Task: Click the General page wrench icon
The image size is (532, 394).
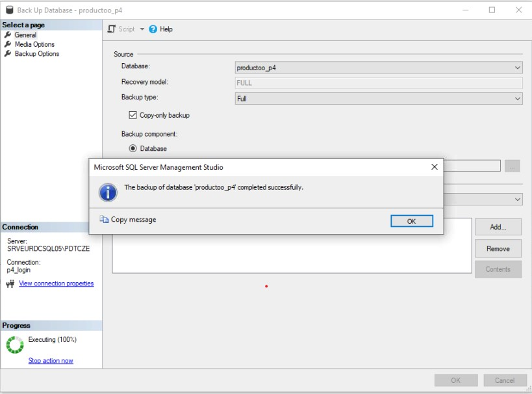Action: pos(8,35)
